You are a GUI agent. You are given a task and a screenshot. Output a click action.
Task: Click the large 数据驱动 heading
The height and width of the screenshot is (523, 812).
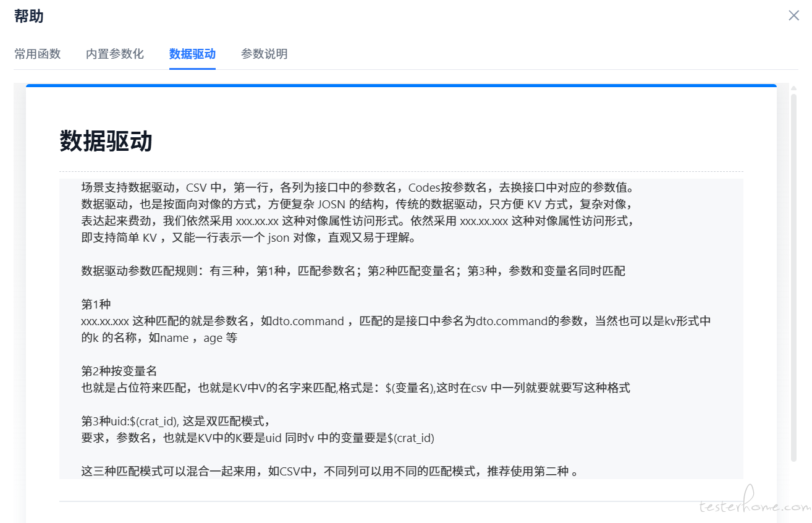point(106,141)
